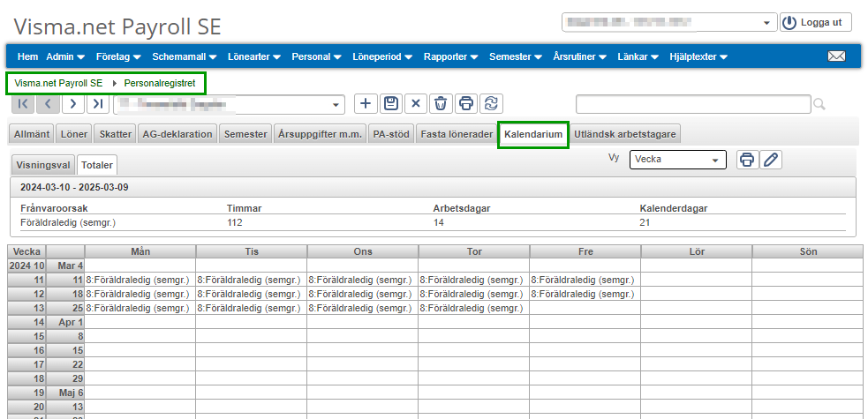Open the Semester tab below toolbar
The width and height of the screenshot is (868, 419).
[245, 134]
